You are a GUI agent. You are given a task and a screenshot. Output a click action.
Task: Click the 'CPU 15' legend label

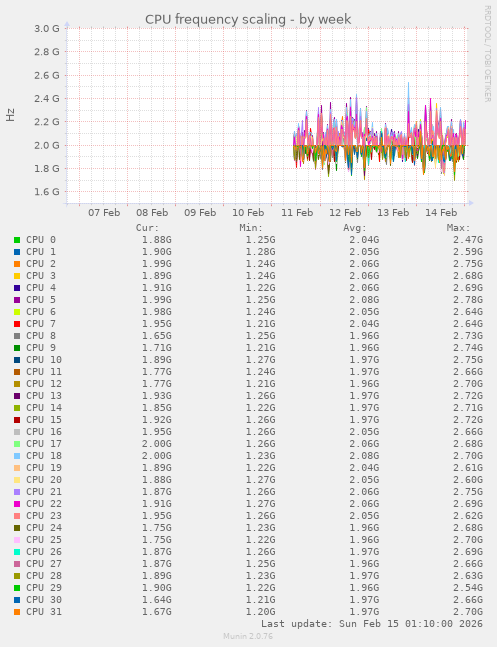44,419
